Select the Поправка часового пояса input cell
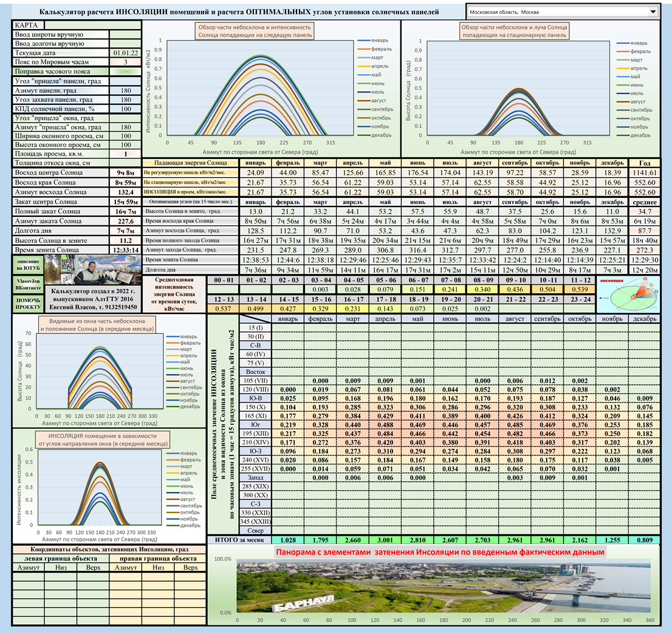Image resolution: width=672 pixels, height=634 pixels. point(125,72)
